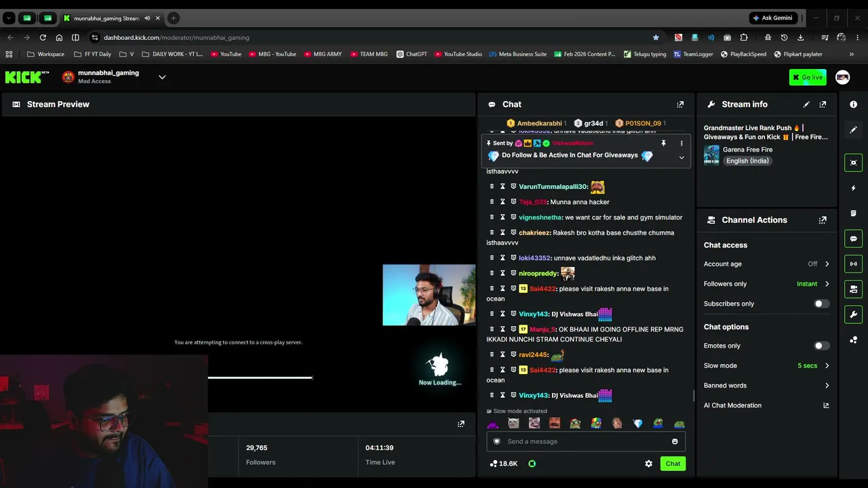Open the Flipkart paylater bookmark
Screen dimensions: 868x488
point(798,54)
